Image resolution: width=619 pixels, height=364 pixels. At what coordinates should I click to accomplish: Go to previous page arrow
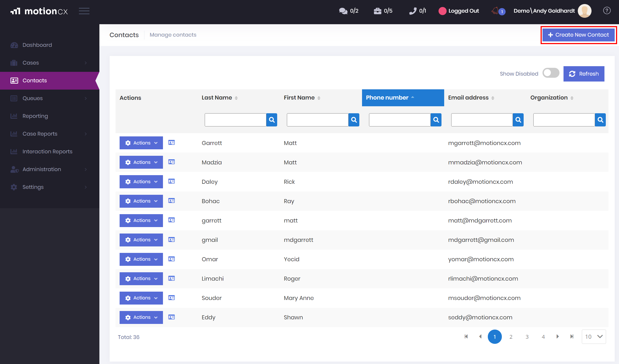click(480, 337)
